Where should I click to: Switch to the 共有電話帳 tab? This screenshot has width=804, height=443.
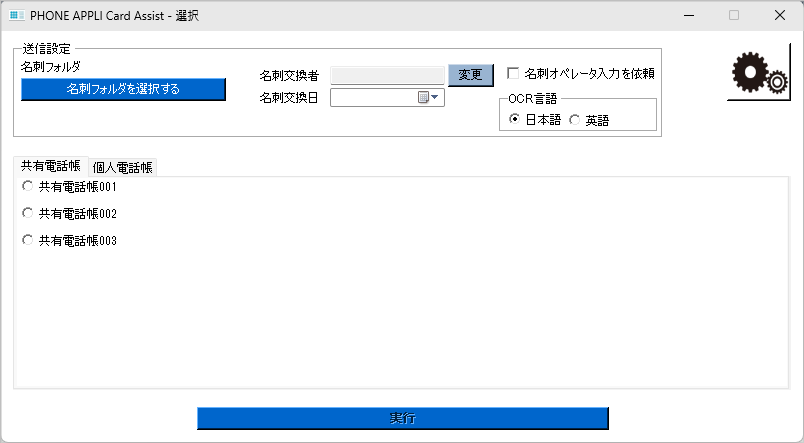[x=51, y=166]
